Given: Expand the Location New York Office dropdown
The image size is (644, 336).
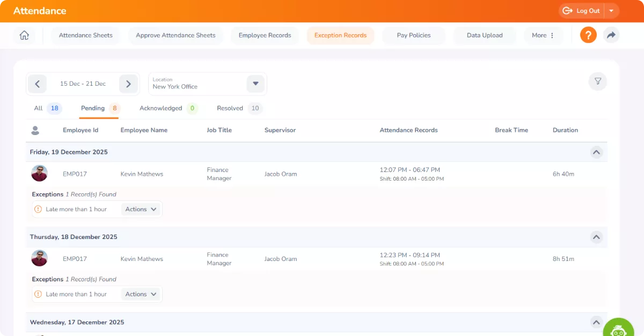Looking at the screenshot, I should pyautogui.click(x=255, y=84).
